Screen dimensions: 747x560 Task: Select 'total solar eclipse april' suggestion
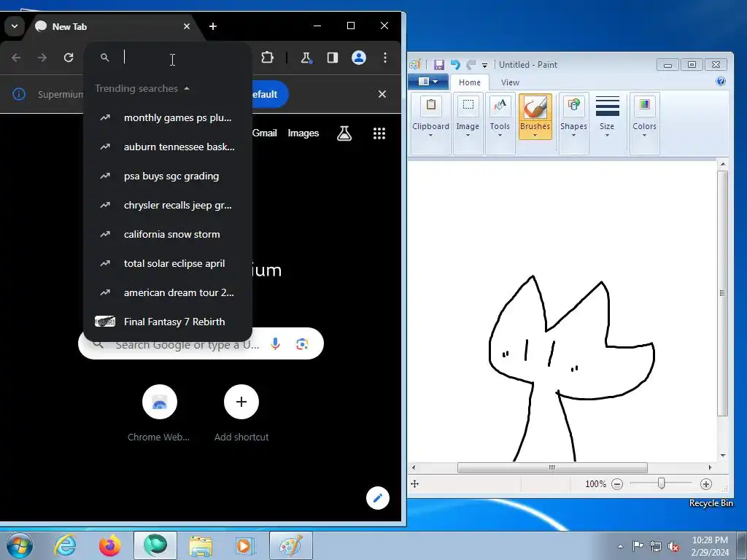tap(168, 263)
